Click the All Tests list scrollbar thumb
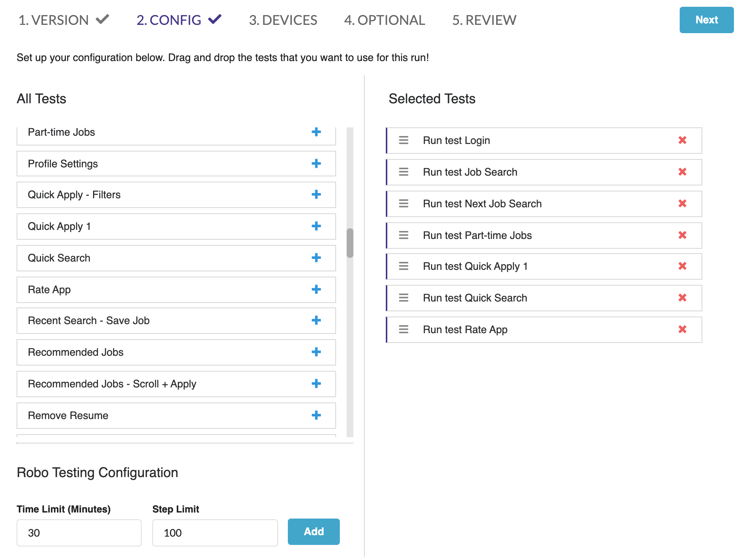 [x=350, y=243]
